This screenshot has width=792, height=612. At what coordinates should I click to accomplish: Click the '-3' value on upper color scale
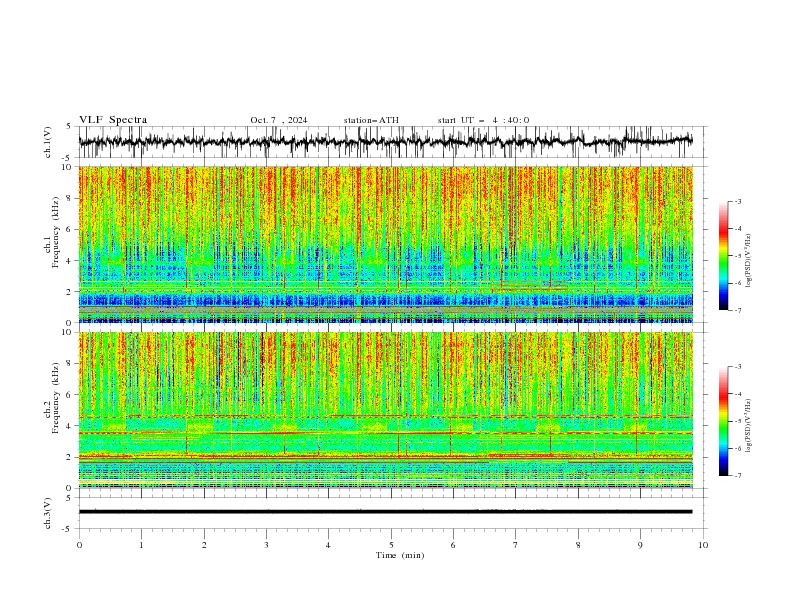738,201
